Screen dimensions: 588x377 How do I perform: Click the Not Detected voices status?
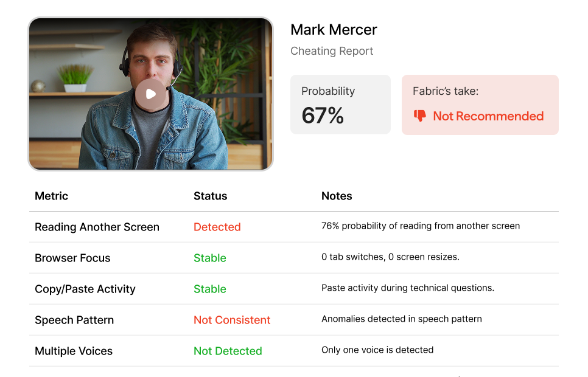click(x=228, y=351)
